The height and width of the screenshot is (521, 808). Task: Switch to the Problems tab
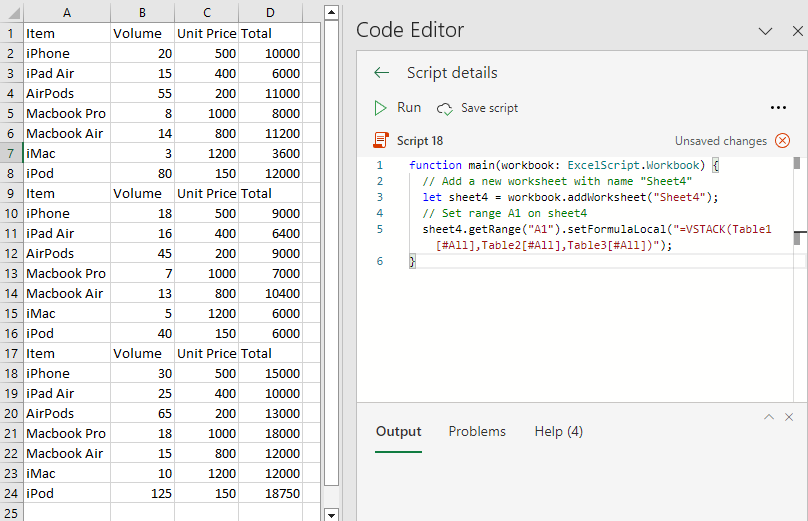tap(477, 431)
